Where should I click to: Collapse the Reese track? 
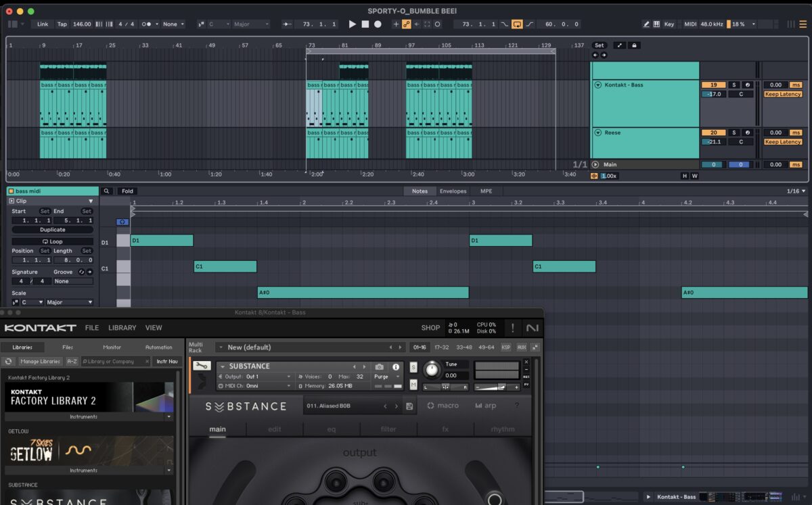coord(597,133)
